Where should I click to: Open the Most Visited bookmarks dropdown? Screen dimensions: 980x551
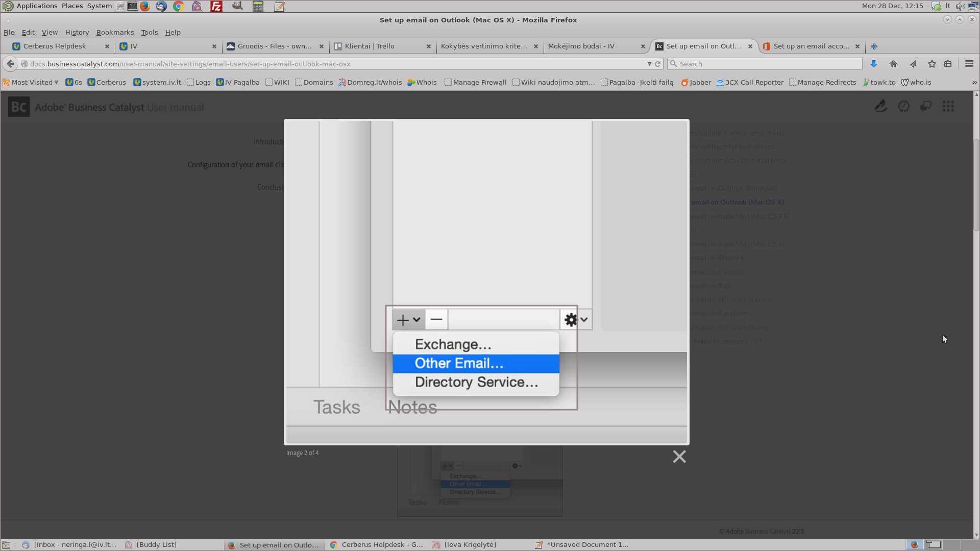(31, 82)
